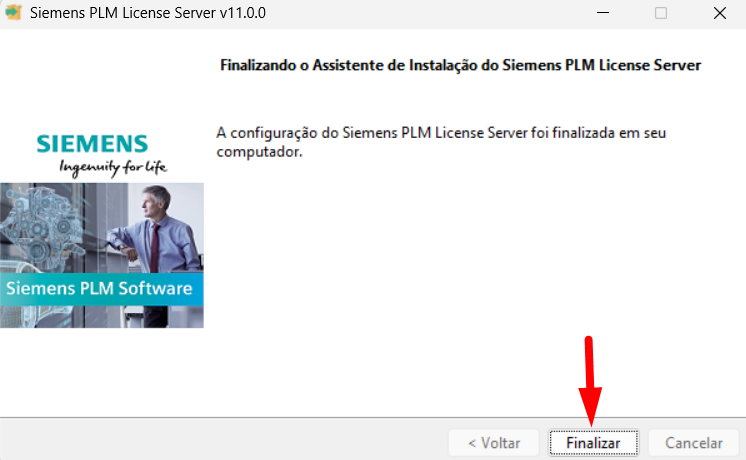Image resolution: width=746 pixels, height=460 pixels.
Task: Click the Cancelar button
Action: 693,443
